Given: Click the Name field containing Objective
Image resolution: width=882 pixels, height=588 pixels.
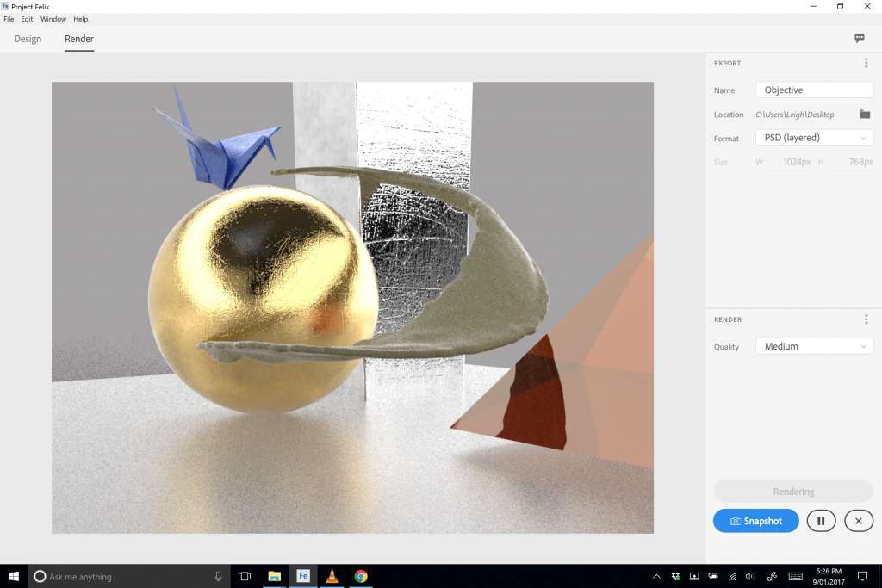Looking at the screenshot, I should point(814,90).
